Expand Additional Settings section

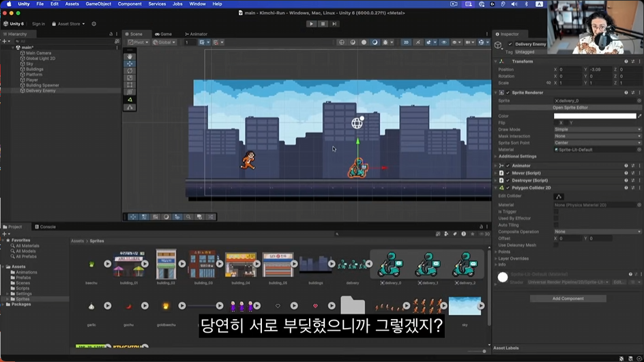click(x=496, y=156)
